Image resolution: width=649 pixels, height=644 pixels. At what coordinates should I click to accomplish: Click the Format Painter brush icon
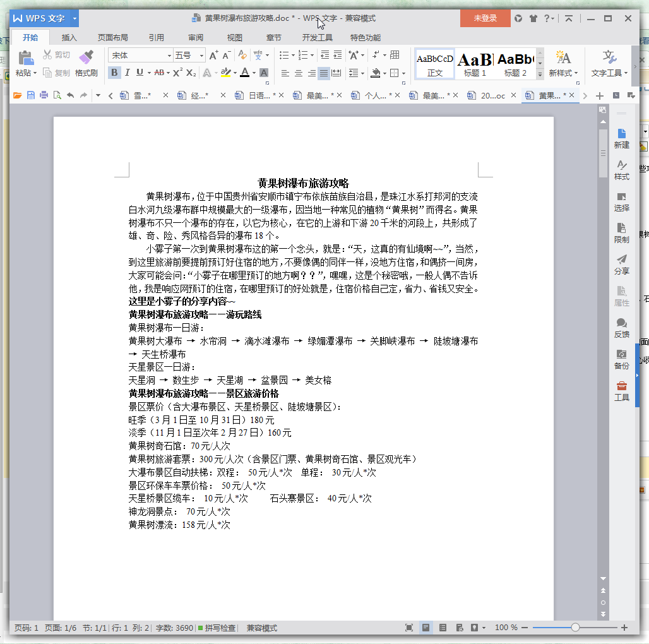[x=86, y=57]
